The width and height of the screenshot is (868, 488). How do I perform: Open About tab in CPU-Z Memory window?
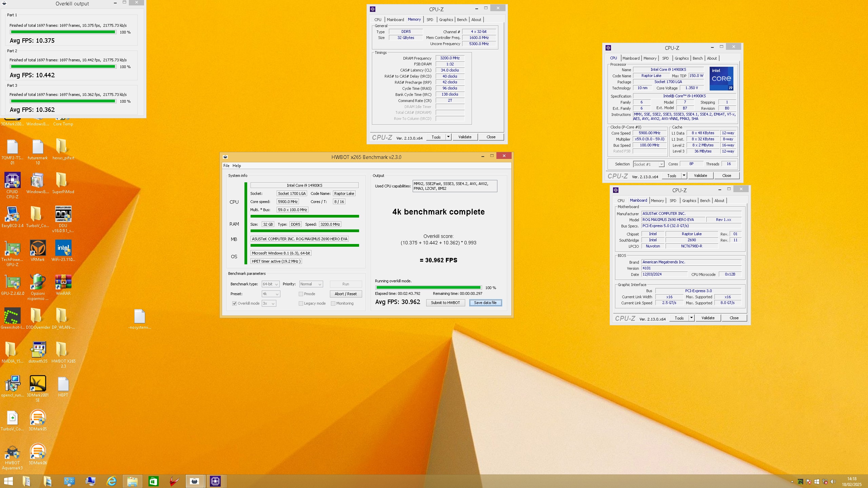point(476,20)
